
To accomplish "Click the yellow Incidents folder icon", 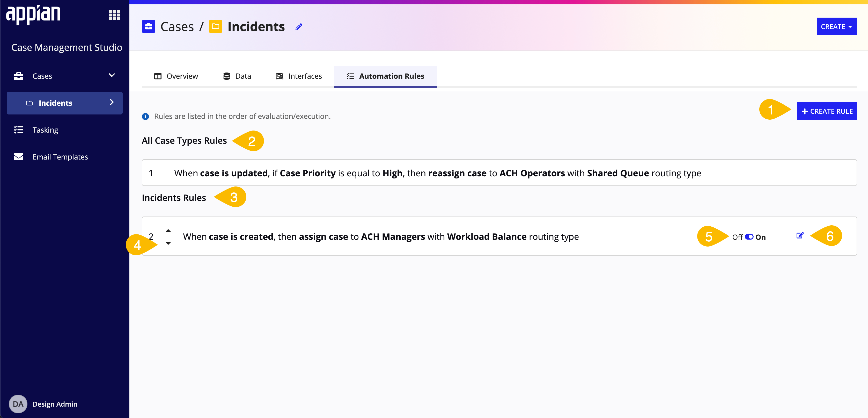I will [215, 26].
